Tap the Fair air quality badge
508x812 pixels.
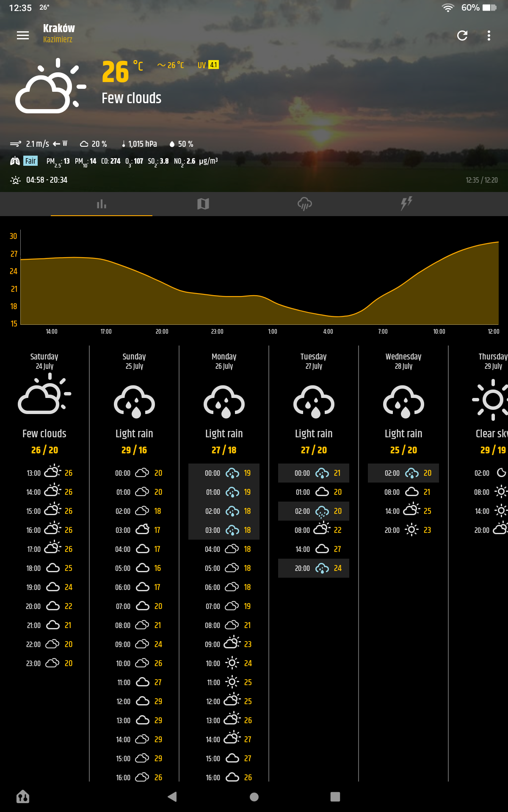click(x=30, y=161)
